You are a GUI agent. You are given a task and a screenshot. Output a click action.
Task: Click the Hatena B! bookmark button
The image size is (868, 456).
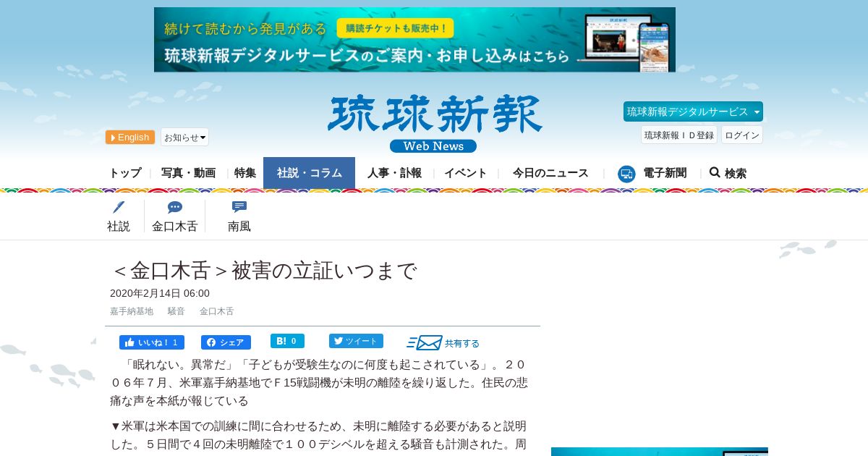tap(287, 341)
